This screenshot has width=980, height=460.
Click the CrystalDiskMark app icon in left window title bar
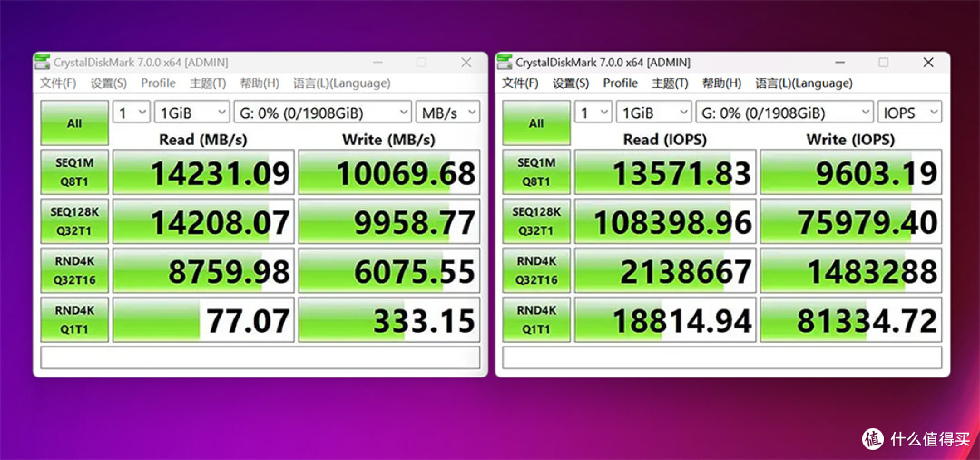(43, 63)
